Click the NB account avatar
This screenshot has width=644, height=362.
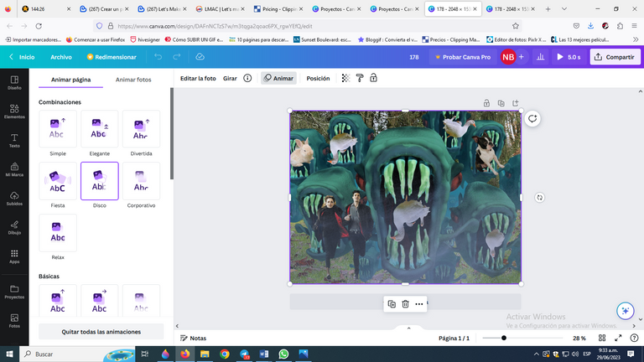coord(508,57)
